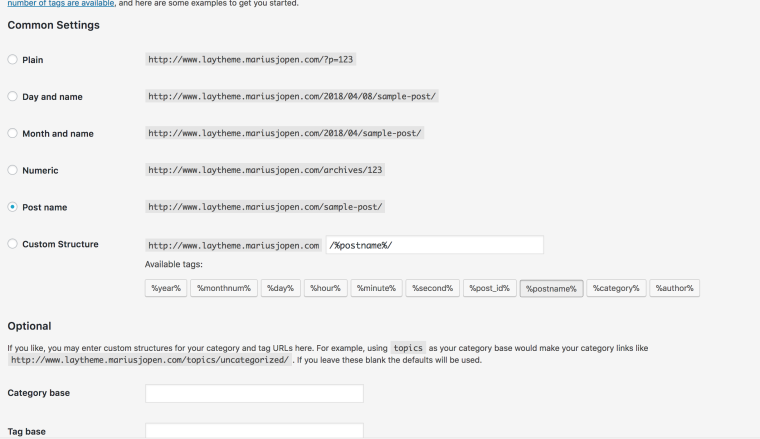Click the %minute% tag button

[x=376, y=288]
